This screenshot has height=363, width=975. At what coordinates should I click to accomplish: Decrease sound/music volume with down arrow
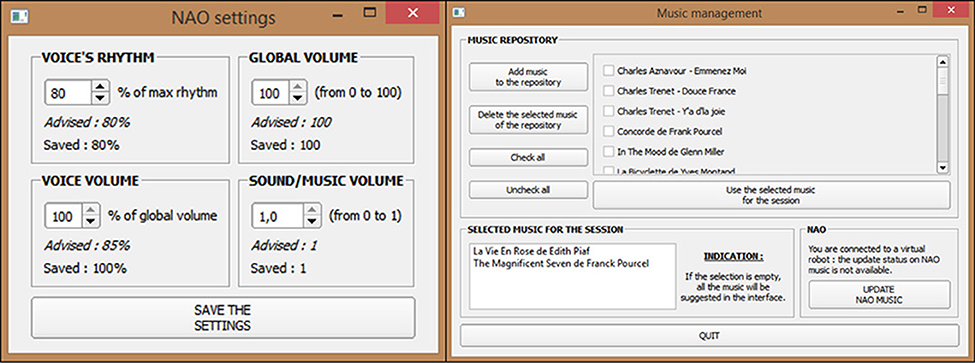coord(312,222)
